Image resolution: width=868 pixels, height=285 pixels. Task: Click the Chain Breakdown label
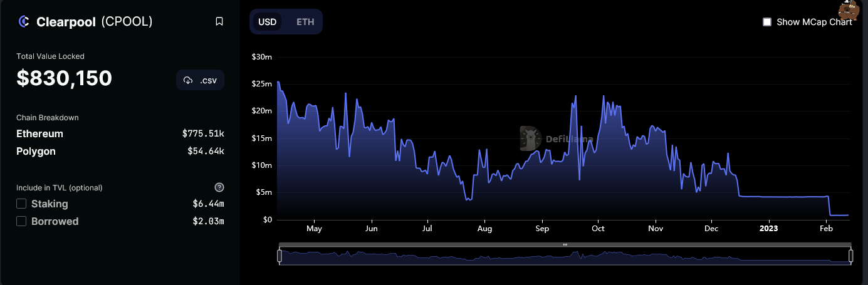pyautogui.click(x=48, y=118)
